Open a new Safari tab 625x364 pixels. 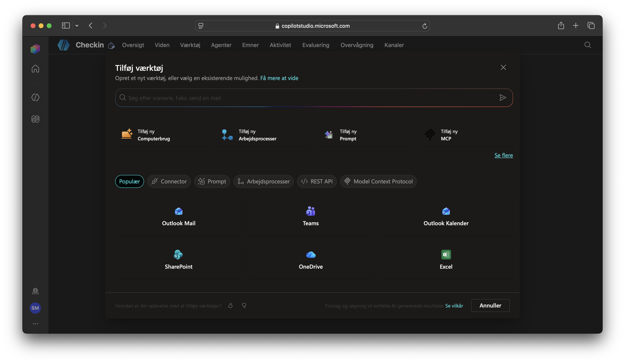click(576, 26)
